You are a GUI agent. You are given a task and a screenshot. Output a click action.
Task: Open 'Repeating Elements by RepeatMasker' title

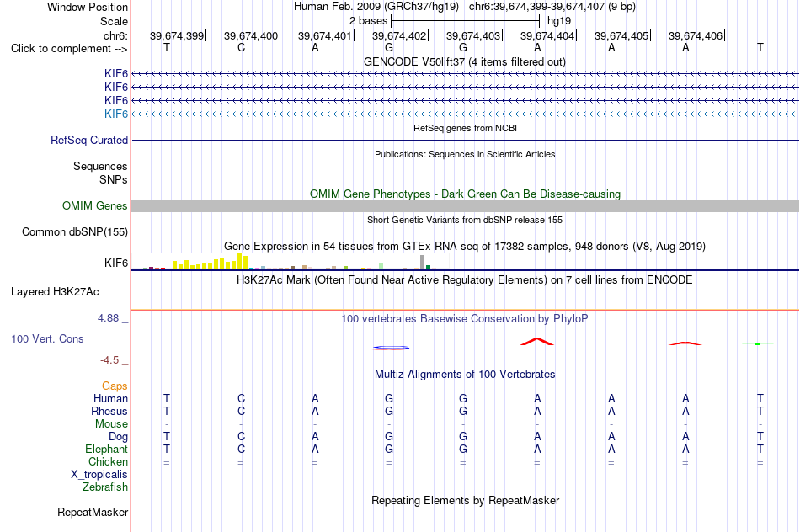(466, 500)
